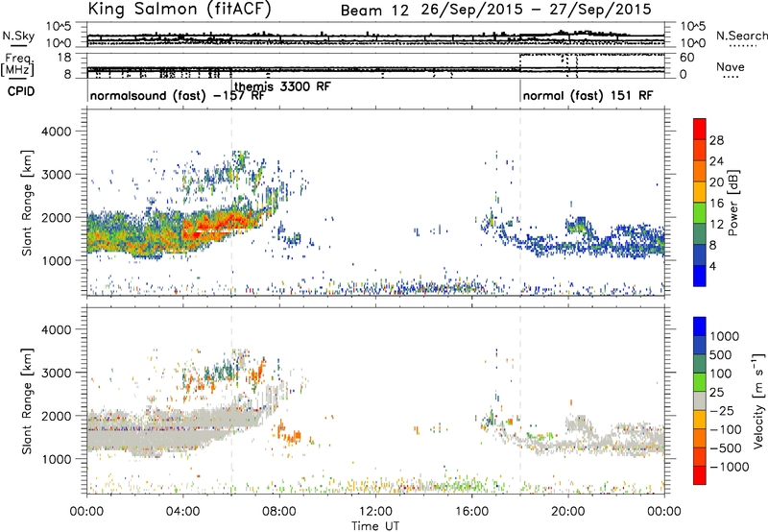Click the 12 label on Power colorbar
Viewport: 768px width, 532px height.
[716, 225]
